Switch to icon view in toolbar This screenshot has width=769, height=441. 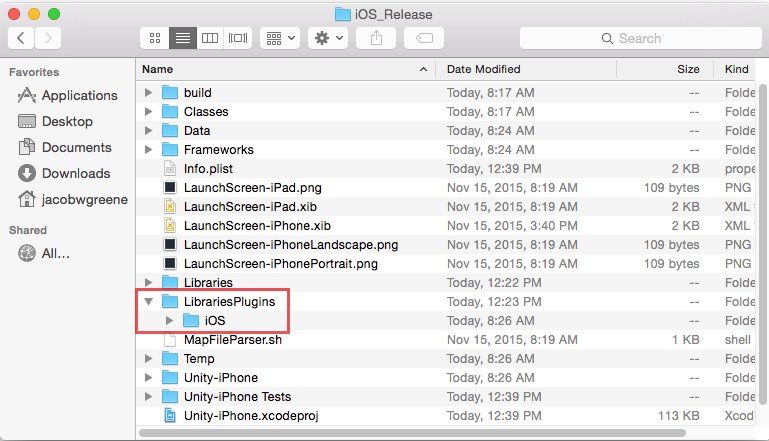(155, 38)
